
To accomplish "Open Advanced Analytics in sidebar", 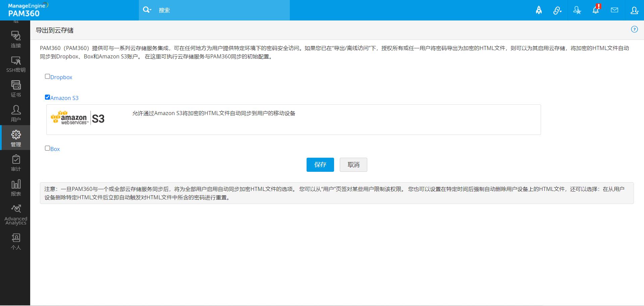I will [x=16, y=215].
